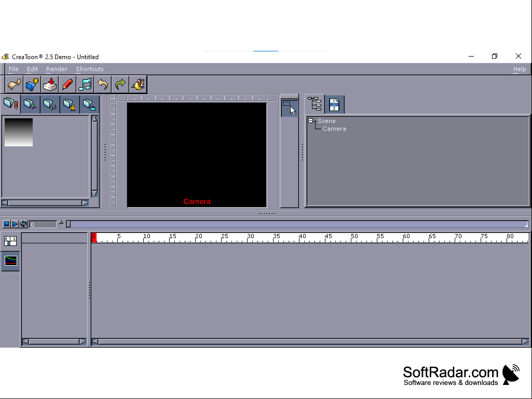Open the scroll-shaped project icon in the toolbar
The height and width of the screenshot is (399, 532).
pos(14,85)
